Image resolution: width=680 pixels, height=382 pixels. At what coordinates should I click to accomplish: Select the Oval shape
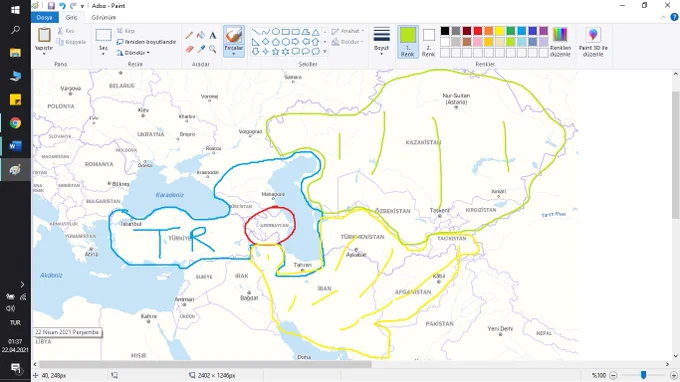(275, 32)
